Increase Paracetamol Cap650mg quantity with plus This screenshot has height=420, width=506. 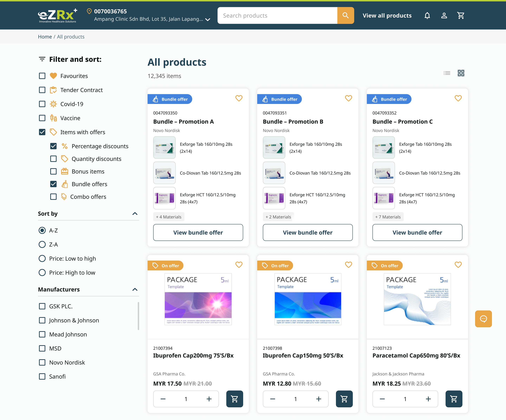pyautogui.click(x=428, y=399)
